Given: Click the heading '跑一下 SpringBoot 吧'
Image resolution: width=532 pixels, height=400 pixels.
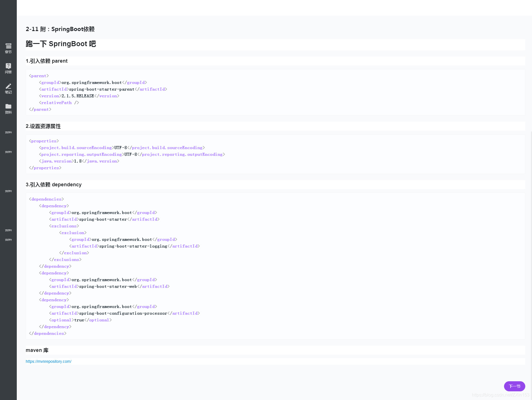Looking at the screenshot, I should click(x=61, y=44).
